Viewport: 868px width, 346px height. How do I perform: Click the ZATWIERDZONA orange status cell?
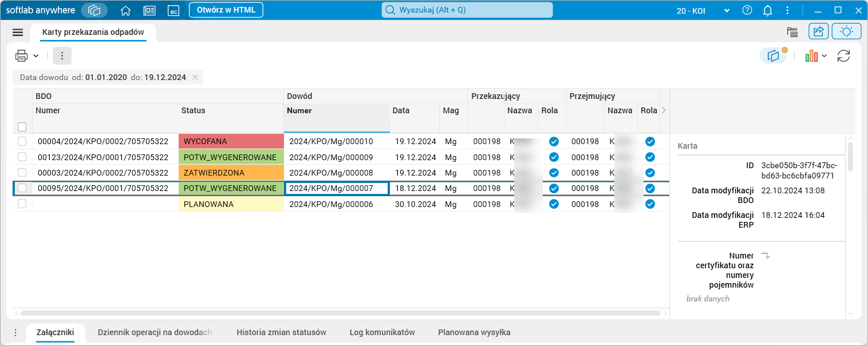point(231,172)
